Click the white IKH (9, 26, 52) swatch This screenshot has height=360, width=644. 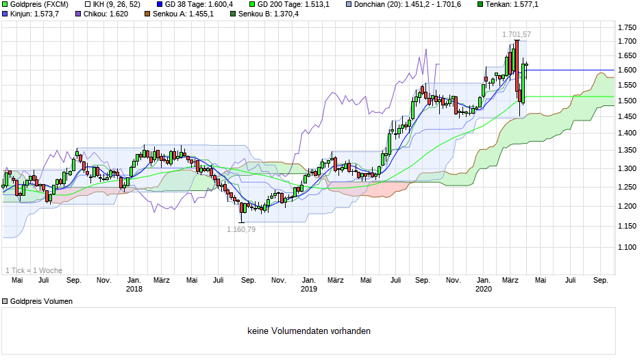(88, 5)
